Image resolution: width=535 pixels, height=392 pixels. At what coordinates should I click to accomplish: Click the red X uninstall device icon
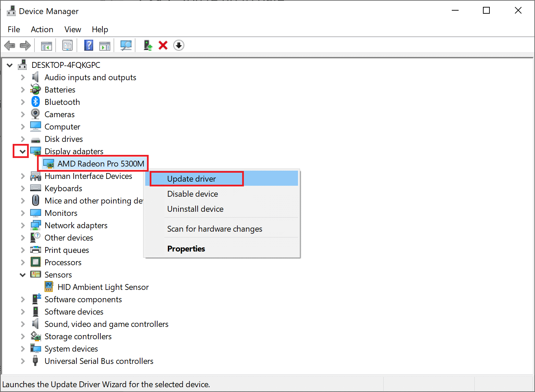coord(163,45)
